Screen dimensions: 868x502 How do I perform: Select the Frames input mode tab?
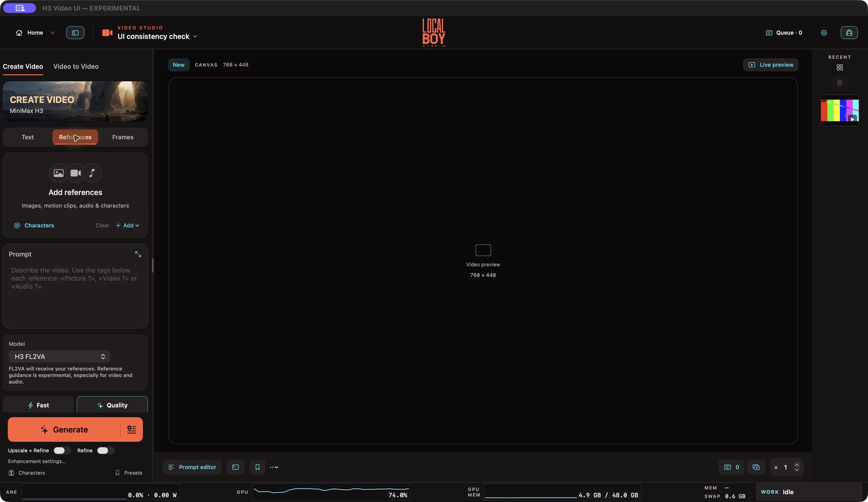123,137
